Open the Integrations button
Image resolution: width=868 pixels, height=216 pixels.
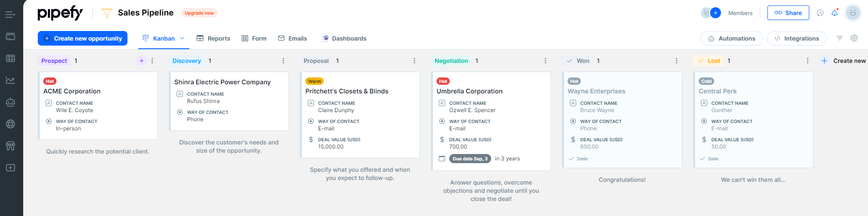point(796,38)
